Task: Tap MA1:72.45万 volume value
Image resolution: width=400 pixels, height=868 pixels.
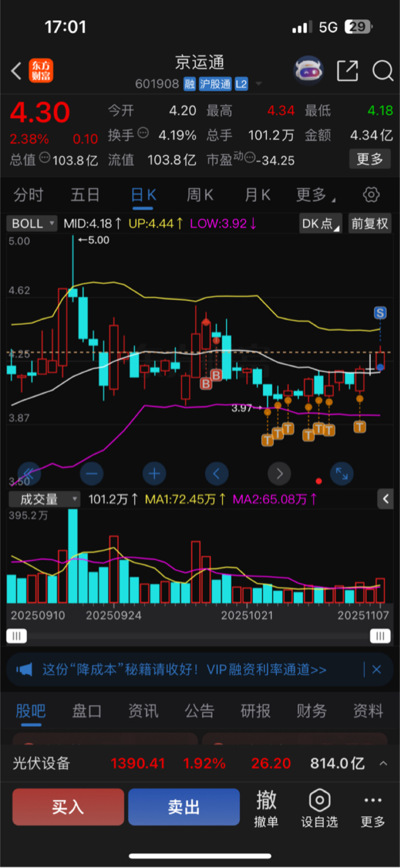Action: [x=185, y=499]
